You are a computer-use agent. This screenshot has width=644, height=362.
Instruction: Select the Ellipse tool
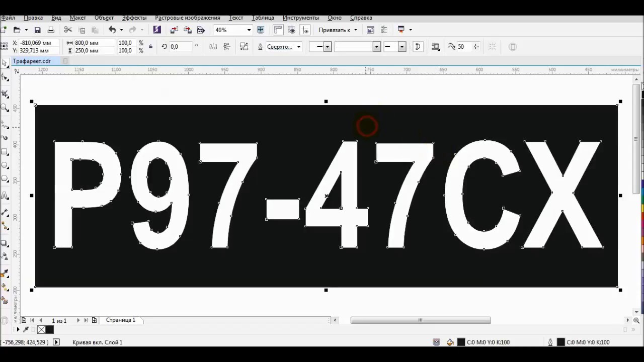pyautogui.click(x=5, y=165)
